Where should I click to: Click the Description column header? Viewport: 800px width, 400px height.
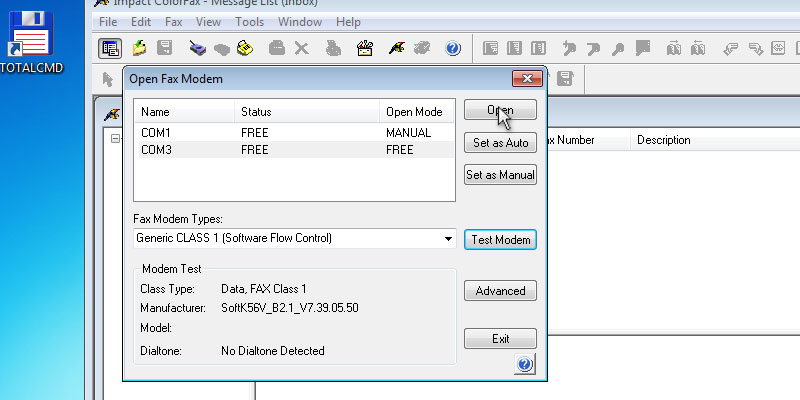(x=664, y=140)
